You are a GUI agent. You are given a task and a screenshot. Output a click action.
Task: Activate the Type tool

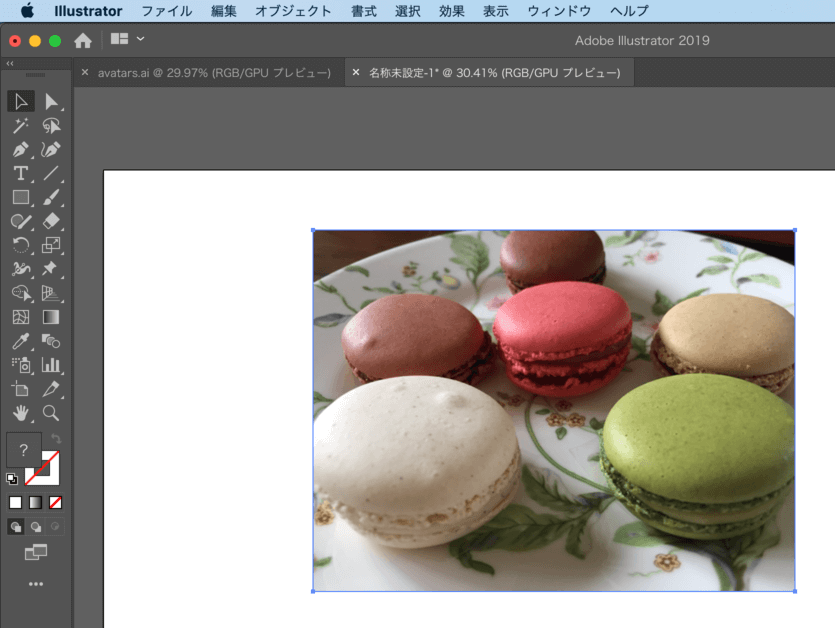click(20, 173)
